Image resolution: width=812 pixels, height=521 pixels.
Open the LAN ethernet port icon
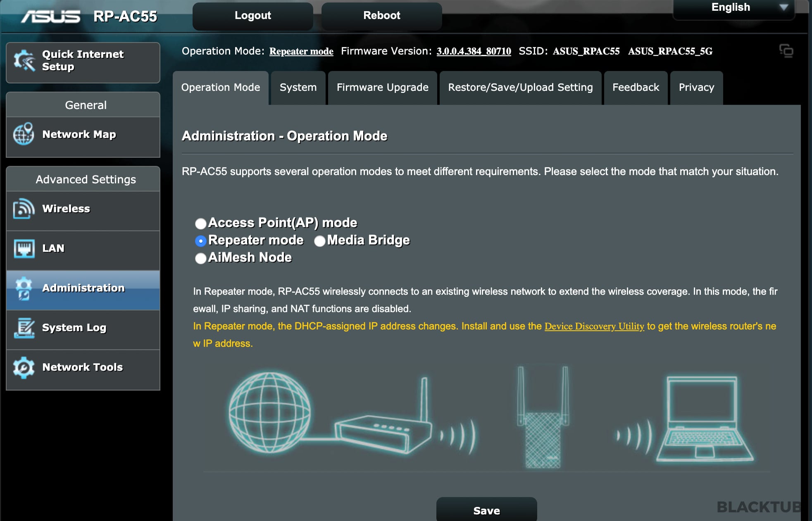(x=24, y=248)
